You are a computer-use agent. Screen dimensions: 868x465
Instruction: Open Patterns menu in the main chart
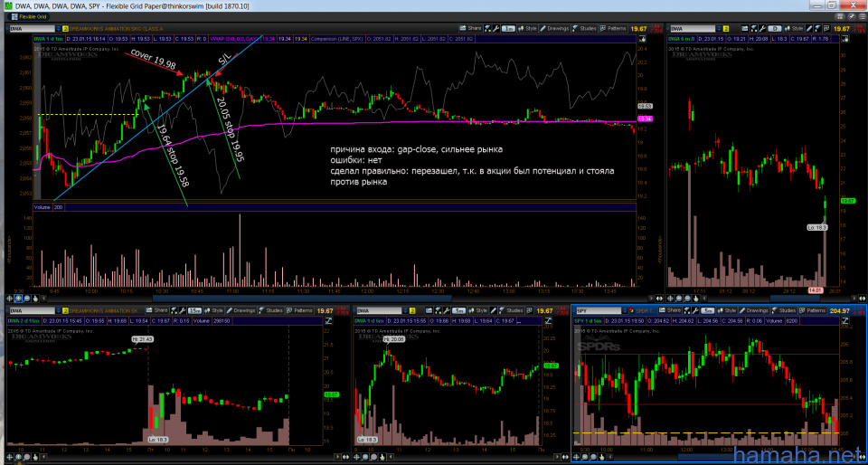612,28
